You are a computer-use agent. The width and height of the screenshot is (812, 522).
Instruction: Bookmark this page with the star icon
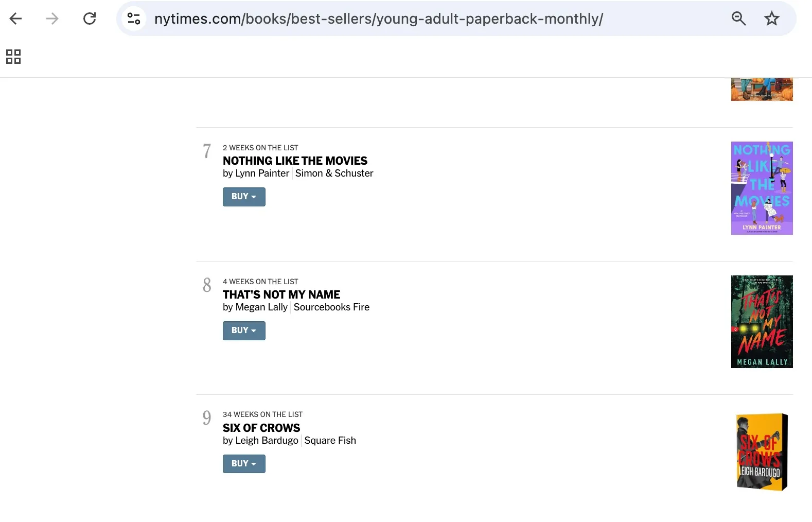[771, 18]
